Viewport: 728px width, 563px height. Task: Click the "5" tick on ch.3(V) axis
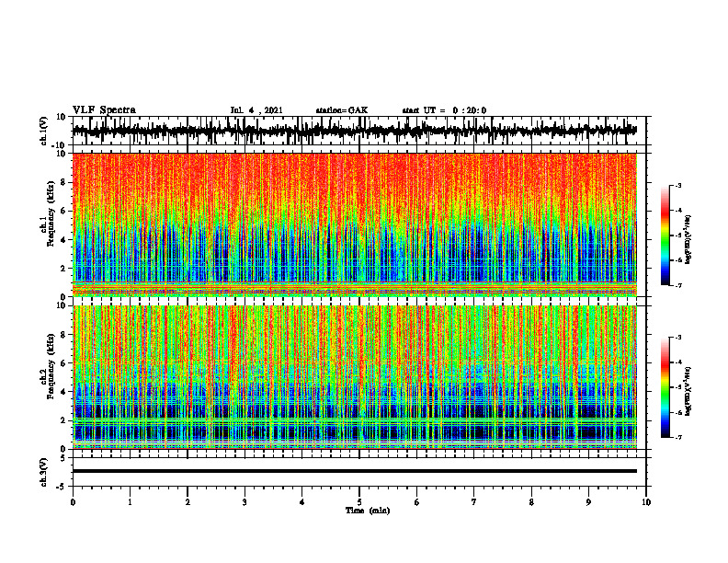[63, 458]
